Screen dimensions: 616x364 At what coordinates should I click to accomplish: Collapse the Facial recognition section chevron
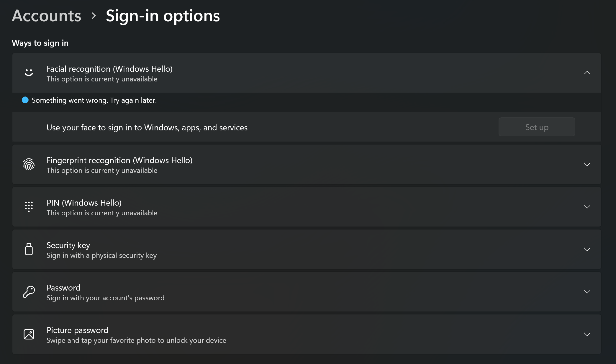[587, 73]
